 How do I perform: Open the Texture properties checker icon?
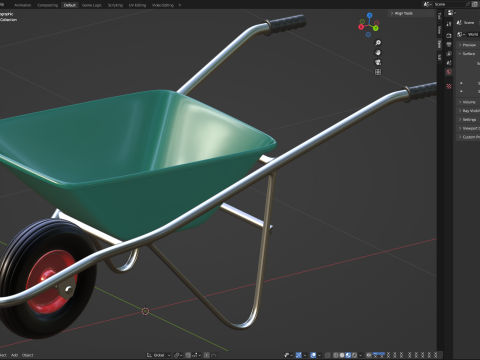[449, 86]
